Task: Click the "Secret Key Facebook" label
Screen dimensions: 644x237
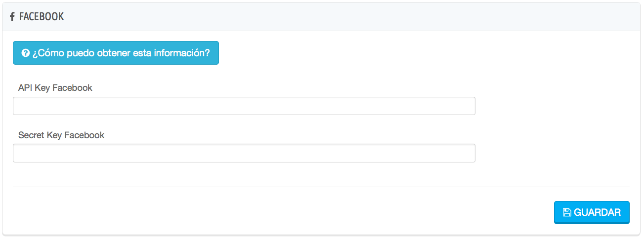Action: (x=61, y=135)
